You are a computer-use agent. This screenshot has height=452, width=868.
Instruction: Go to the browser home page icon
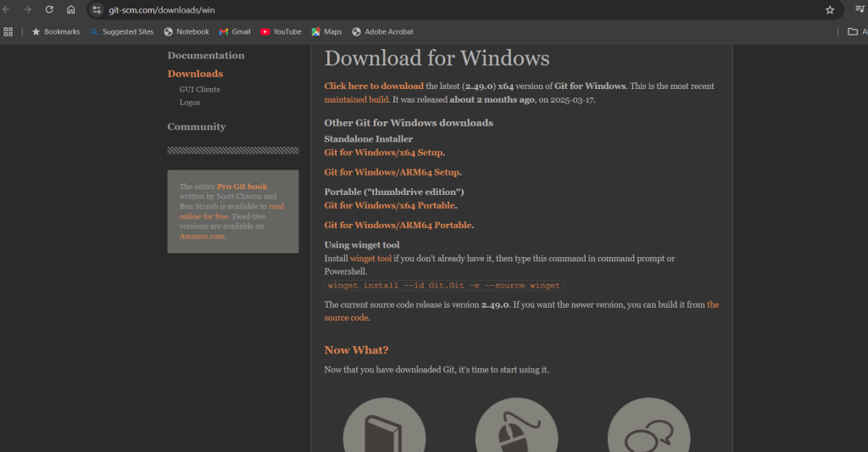71,9
